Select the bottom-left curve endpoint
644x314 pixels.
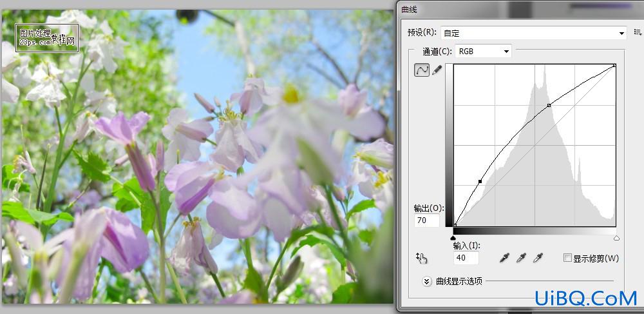point(455,225)
